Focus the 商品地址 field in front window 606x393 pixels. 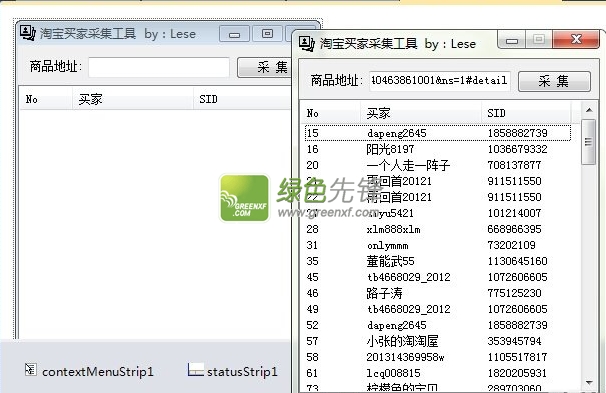(439, 81)
